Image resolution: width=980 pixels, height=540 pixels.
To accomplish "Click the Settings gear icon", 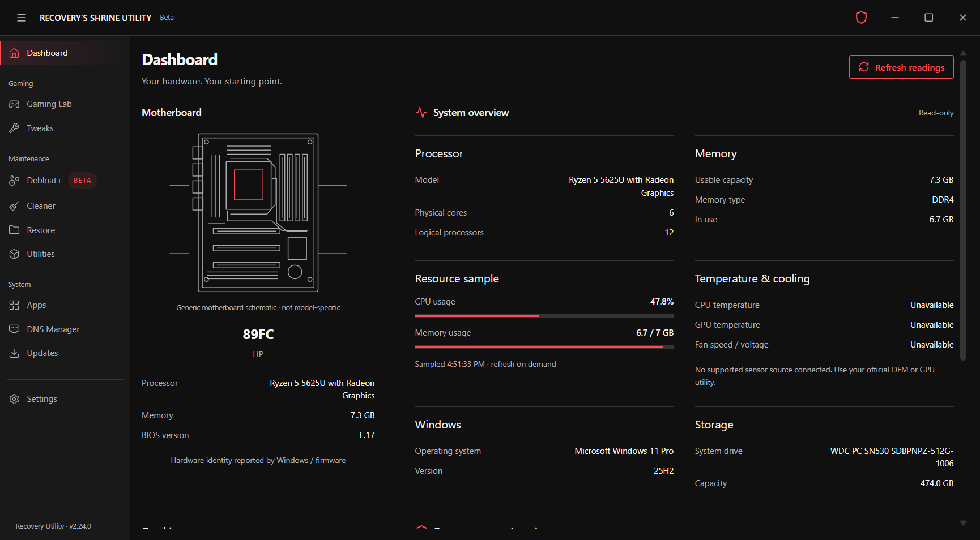I will coord(14,399).
